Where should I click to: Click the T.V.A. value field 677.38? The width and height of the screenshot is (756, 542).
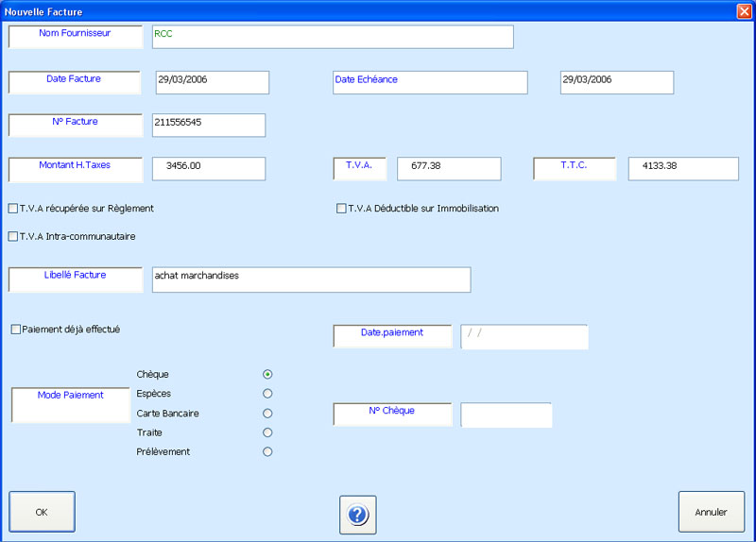[448, 168]
